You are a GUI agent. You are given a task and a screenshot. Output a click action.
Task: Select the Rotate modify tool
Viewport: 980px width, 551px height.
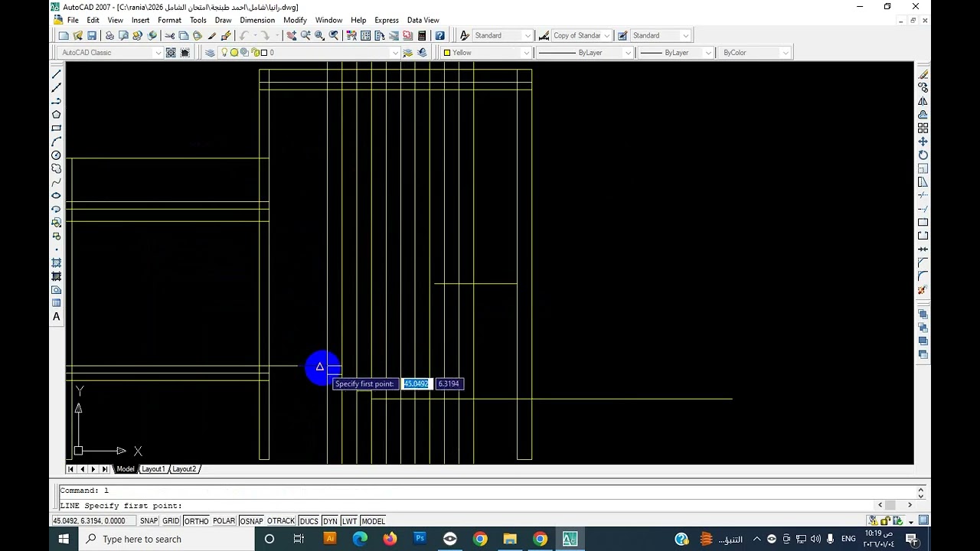tap(923, 155)
